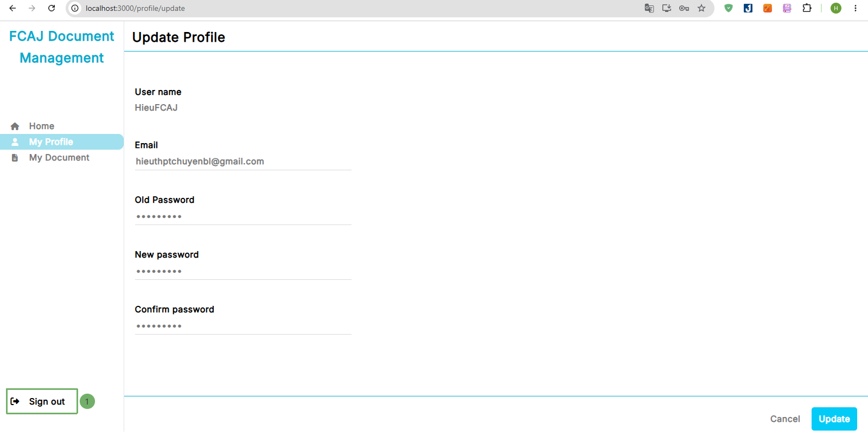
Task: Go back using the browser back arrow
Action: [12, 8]
